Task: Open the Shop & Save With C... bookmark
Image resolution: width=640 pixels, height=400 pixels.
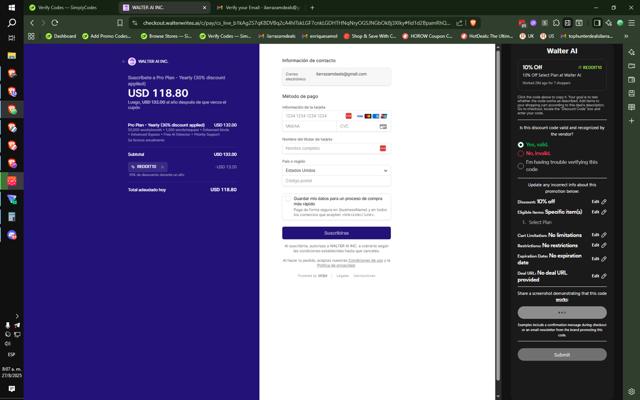Action: pyautogui.click(x=369, y=36)
